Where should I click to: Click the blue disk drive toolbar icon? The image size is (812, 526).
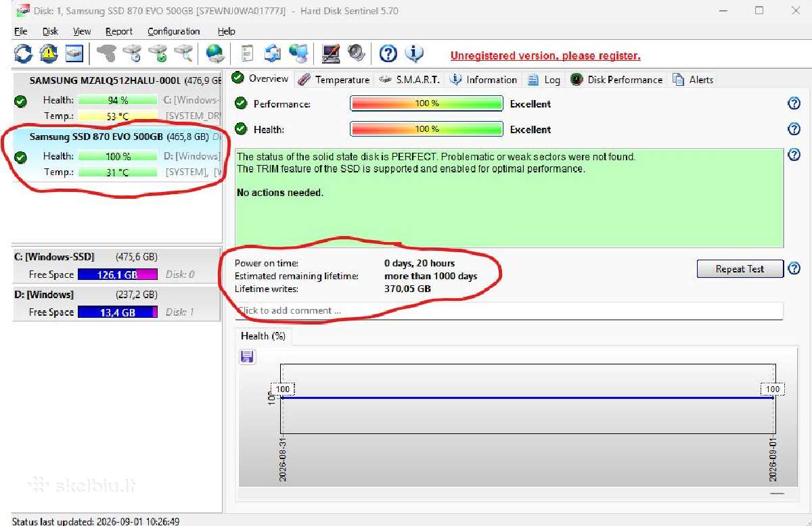point(74,53)
